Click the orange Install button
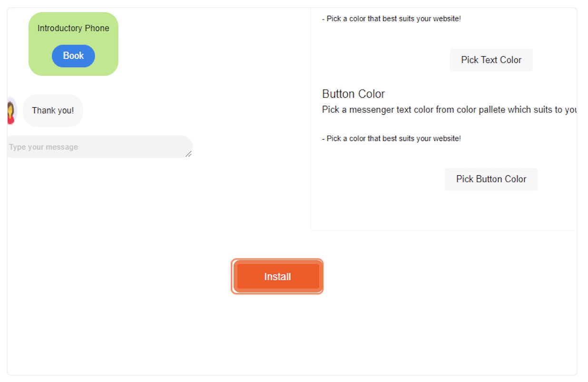The width and height of the screenshot is (588, 382). tap(277, 276)
